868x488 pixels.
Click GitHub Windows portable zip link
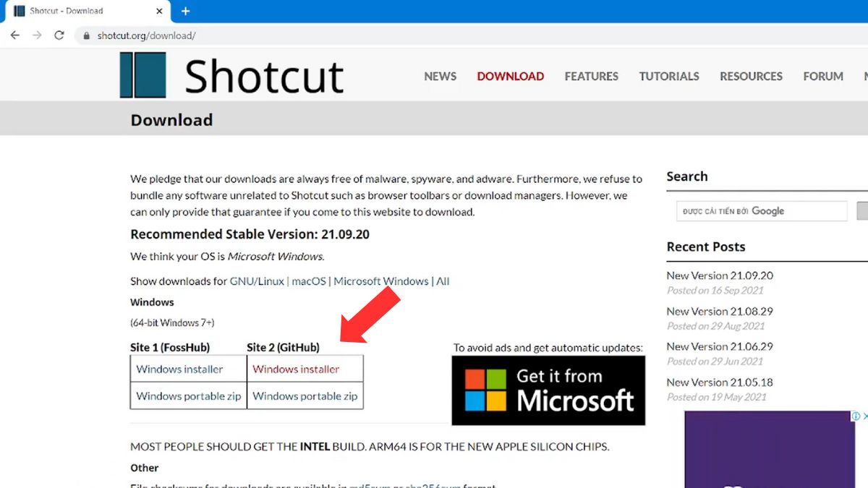305,396
